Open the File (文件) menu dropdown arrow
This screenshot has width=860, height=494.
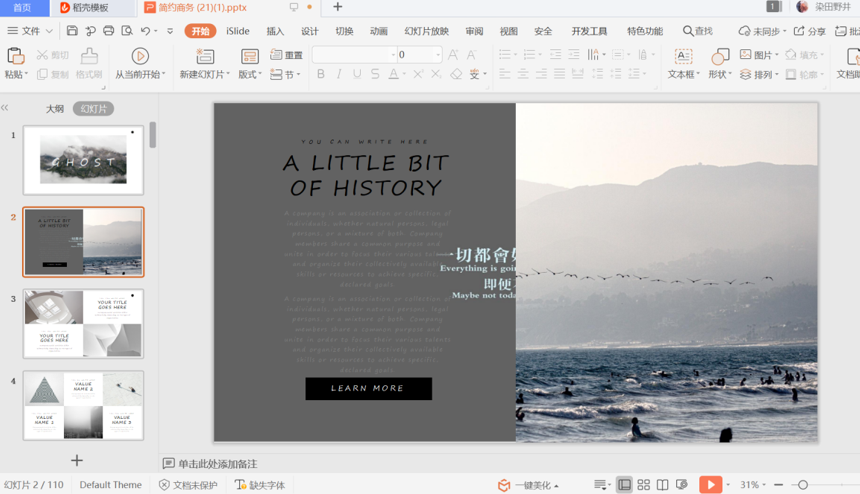(49, 31)
